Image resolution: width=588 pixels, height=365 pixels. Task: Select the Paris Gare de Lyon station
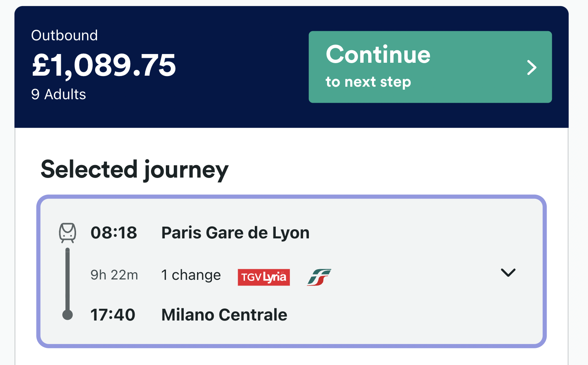[x=235, y=233]
